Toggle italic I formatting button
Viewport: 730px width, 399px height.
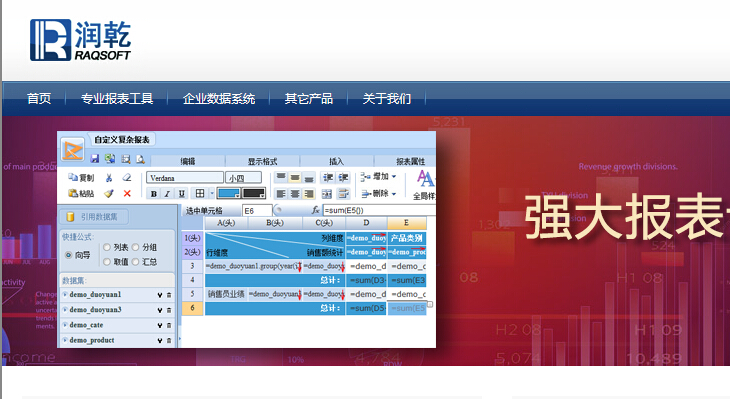point(168,194)
